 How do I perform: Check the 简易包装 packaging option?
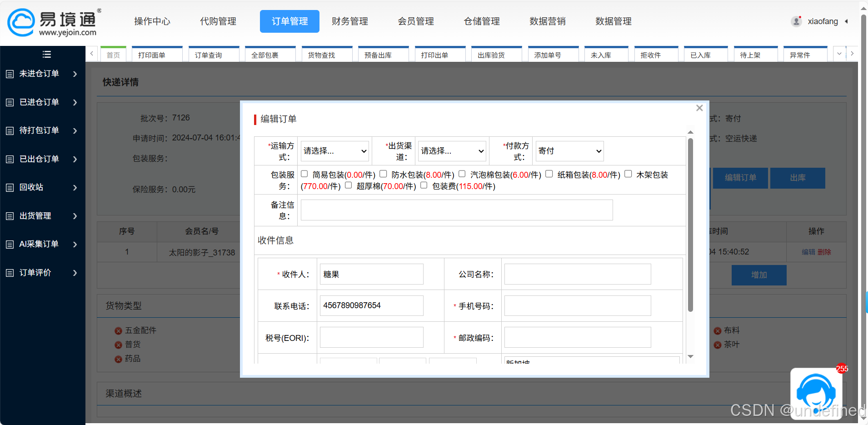tap(304, 174)
